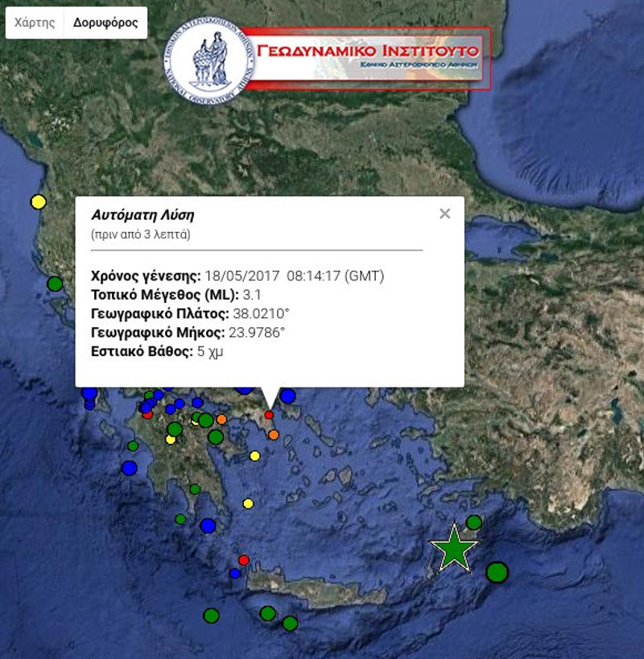The image size is (644, 659).
Task: Click rightmost green marker south of Crete
Action: coord(290,624)
